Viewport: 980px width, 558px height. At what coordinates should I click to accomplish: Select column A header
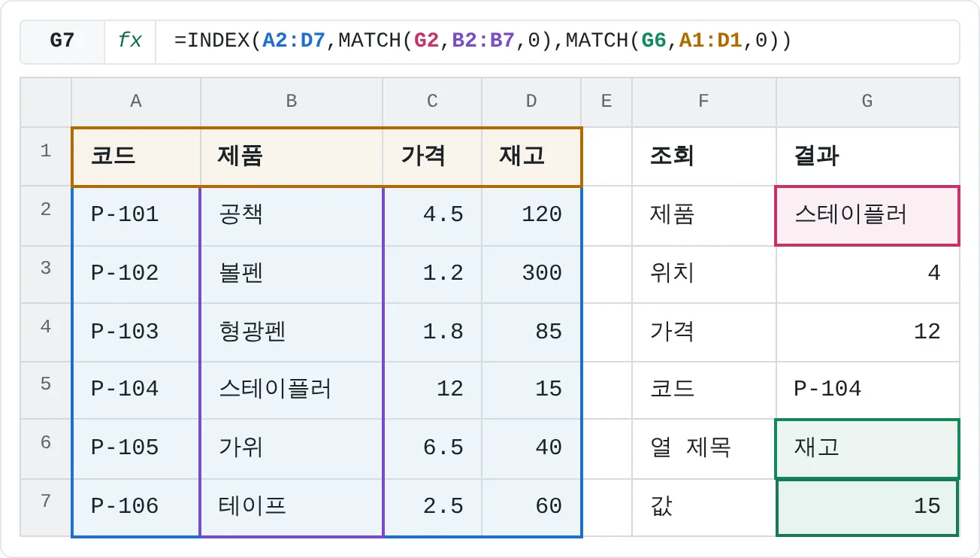pos(136,101)
